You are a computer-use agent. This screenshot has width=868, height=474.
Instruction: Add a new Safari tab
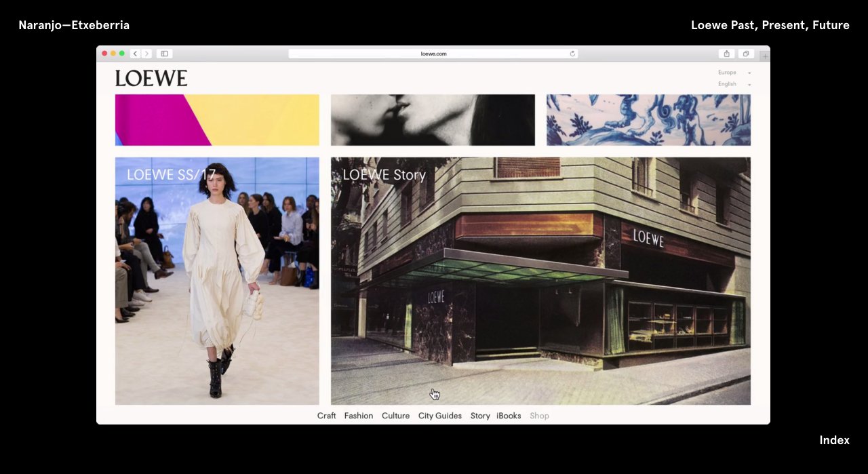pyautogui.click(x=765, y=56)
